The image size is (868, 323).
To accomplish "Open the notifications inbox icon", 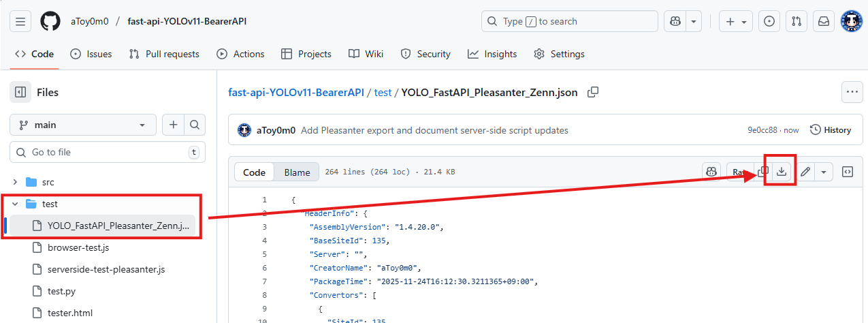I will [824, 21].
